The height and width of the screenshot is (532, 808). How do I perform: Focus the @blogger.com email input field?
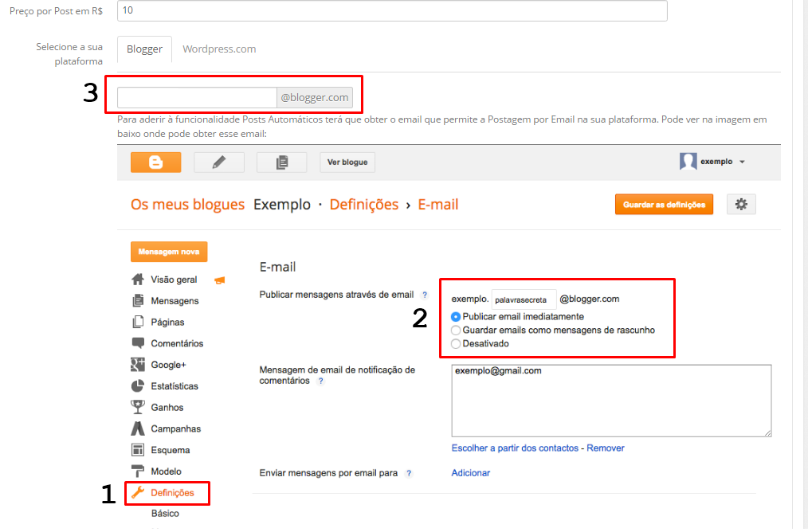click(197, 97)
